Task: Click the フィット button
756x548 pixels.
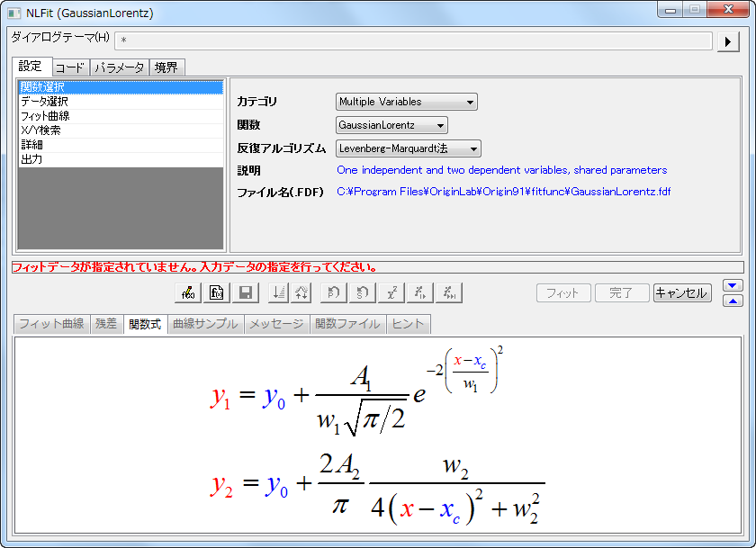Action: (563, 292)
